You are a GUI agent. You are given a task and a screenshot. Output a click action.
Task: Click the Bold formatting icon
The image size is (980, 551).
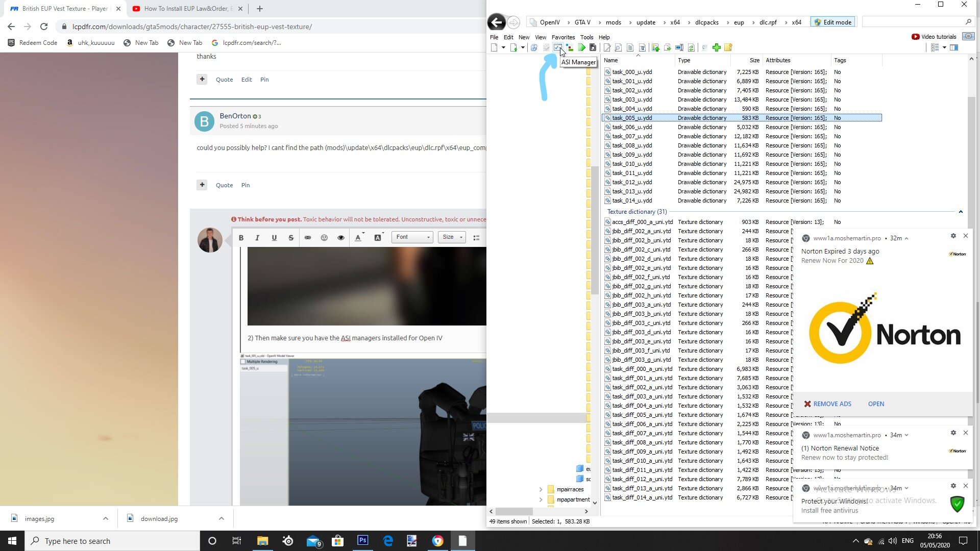click(x=241, y=237)
